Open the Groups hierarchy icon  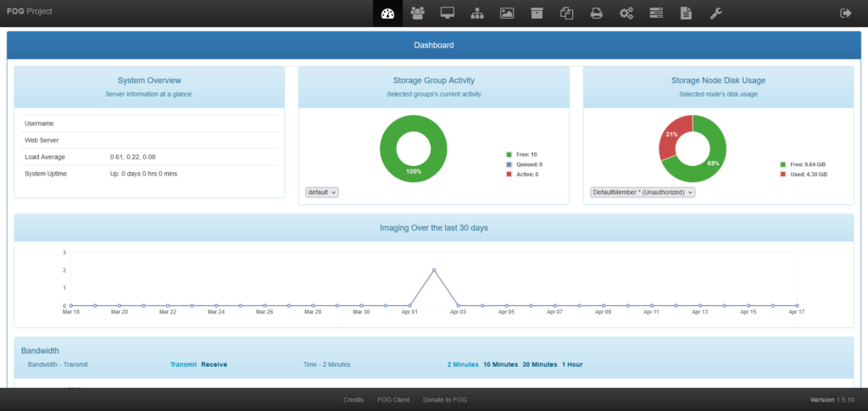coord(476,13)
